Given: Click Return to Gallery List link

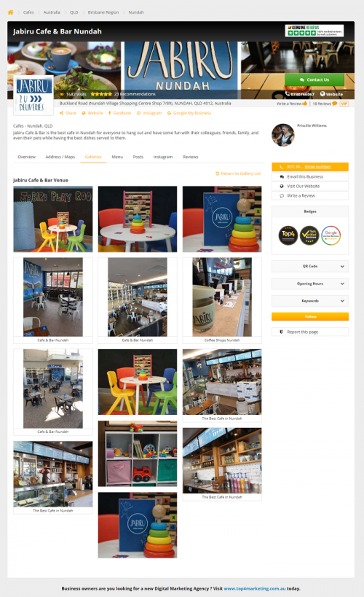Looking at the screenshot, I should [x=238, y=173].
